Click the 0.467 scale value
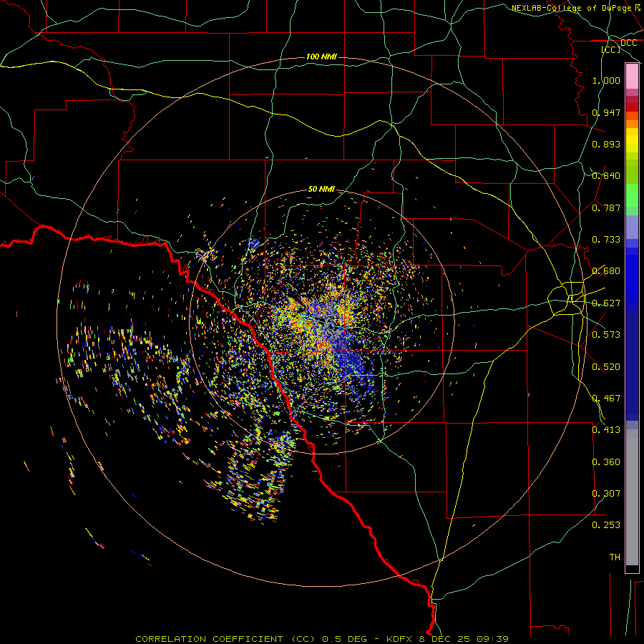 click(x=606, y=399)
